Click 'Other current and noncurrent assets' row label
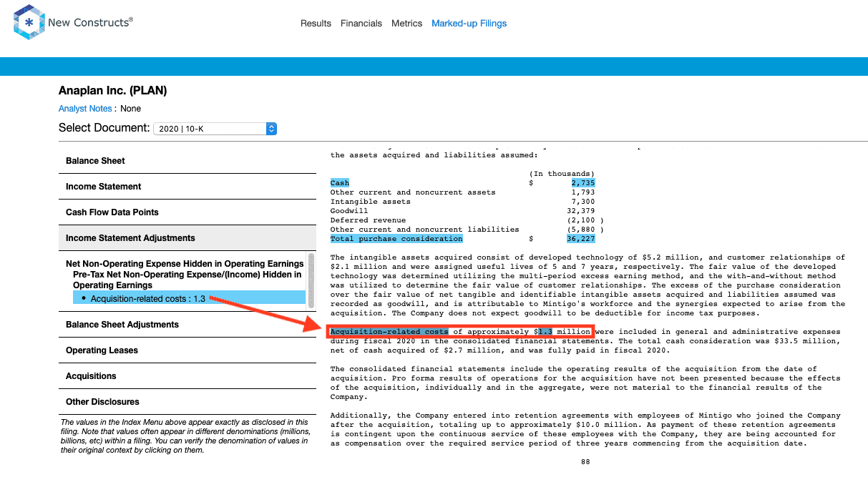The height and width of the screenshot is (477, 868). 413,192
